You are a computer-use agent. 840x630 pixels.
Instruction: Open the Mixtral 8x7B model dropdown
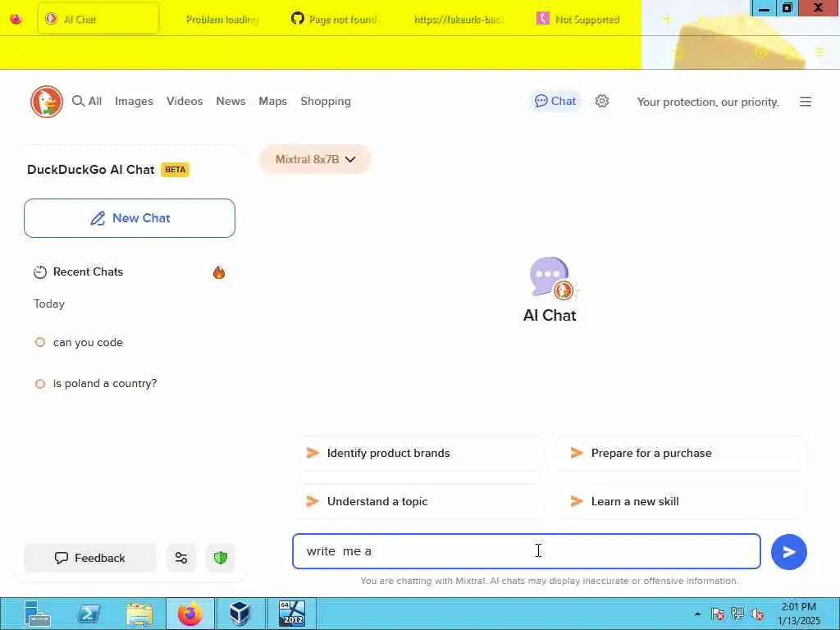(315, 159)
